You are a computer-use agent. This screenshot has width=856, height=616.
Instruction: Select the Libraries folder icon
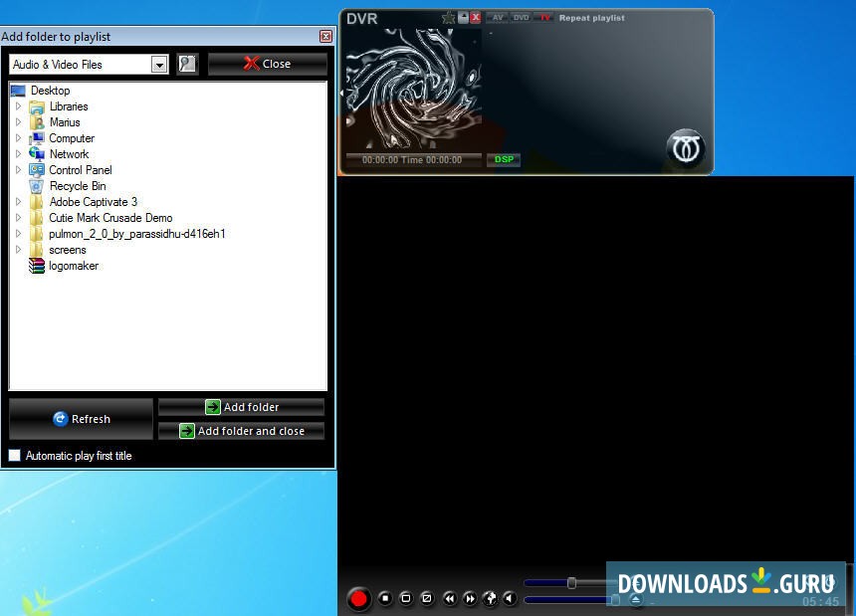(x=37, y=106)
